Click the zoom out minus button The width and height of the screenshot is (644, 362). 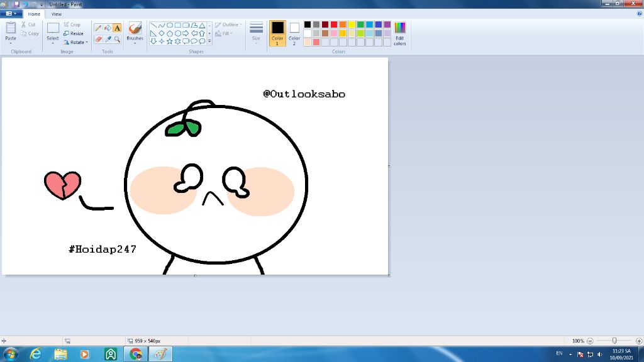pos(590,341)
